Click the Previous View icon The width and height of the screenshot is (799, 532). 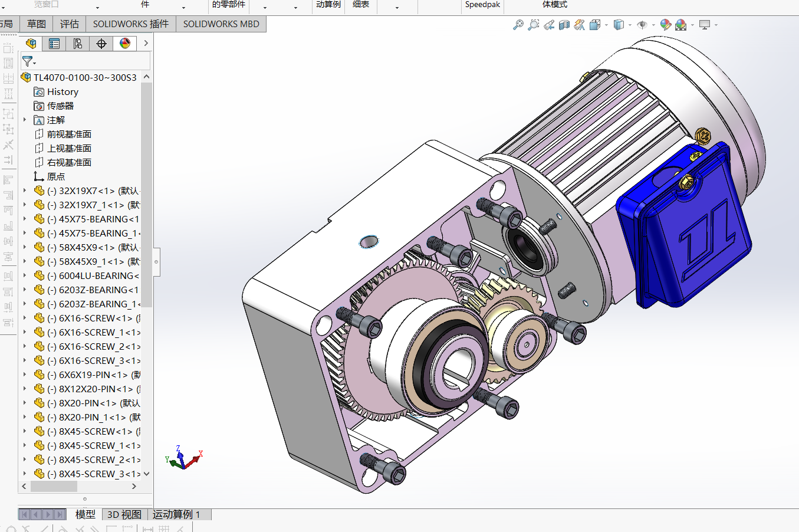click(549, 25)
